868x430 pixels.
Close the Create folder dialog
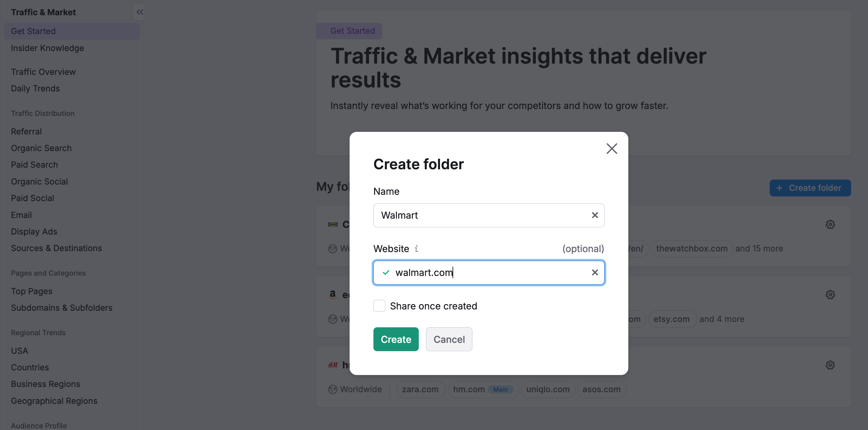[611, 148]
